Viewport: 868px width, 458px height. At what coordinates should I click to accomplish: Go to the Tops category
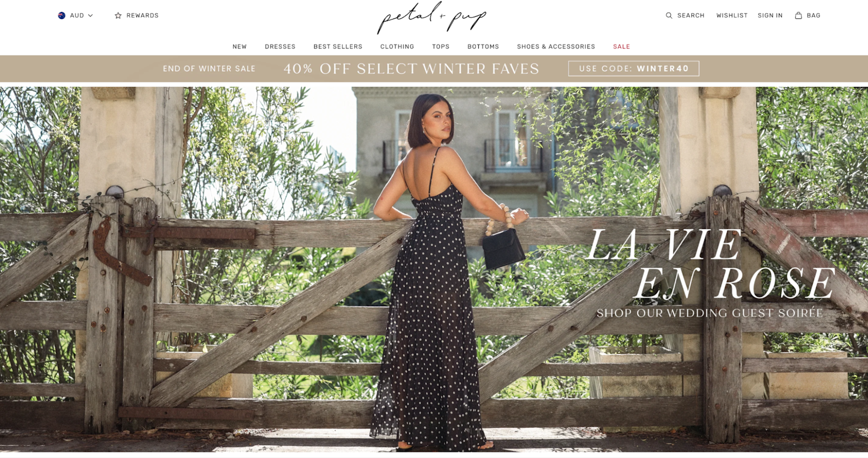click(441, 46)
